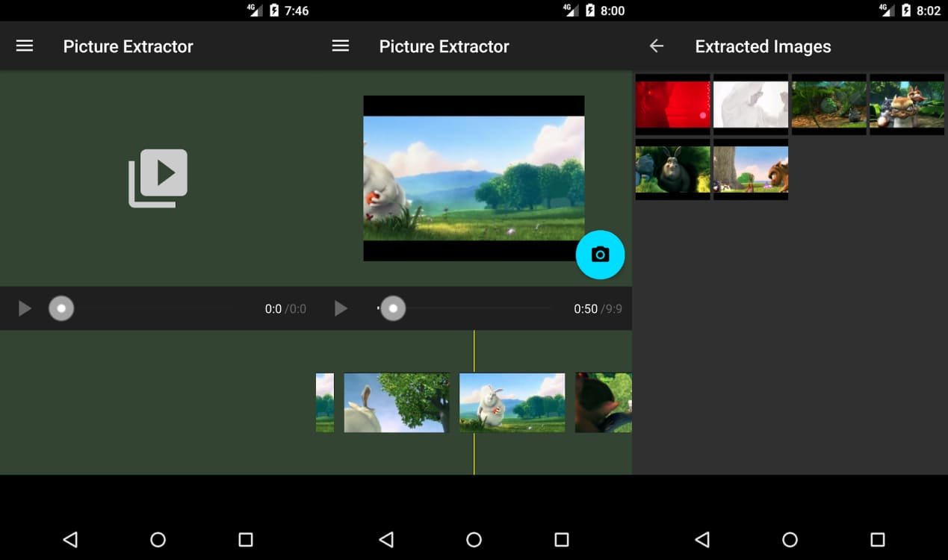
Task: Tap the large select-video placeholder icon
Action: pos(158,178)
